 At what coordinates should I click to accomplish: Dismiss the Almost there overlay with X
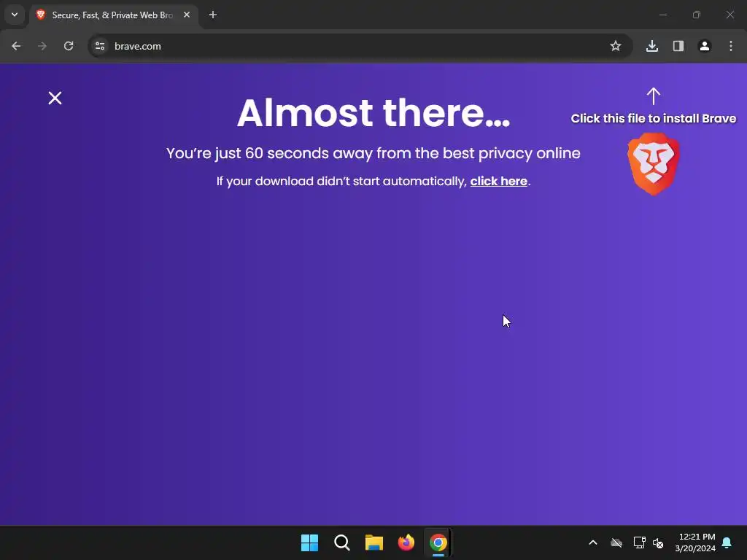(55, 98)
